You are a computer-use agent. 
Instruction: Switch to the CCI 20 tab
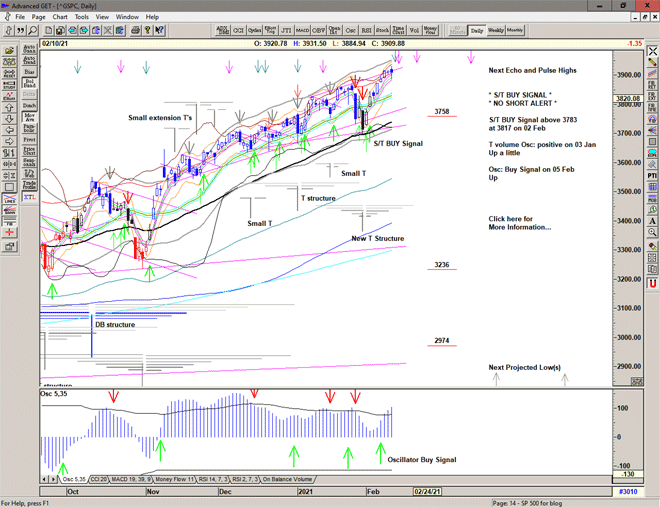pyautogui.click(x=100, y=479)
